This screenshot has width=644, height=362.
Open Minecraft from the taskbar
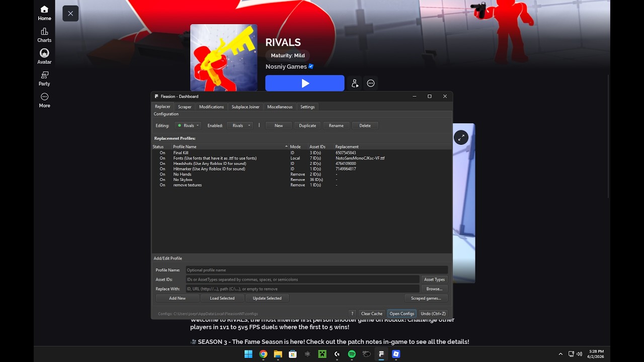coord(322,354)
